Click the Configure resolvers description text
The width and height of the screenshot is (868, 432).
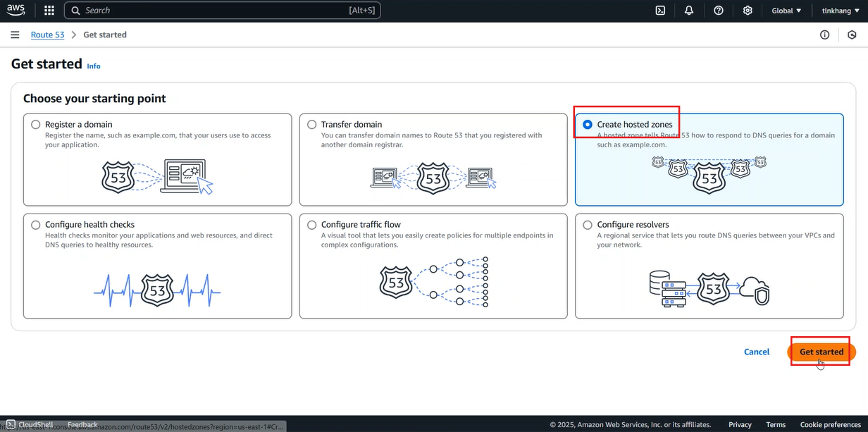tap(716, 240)
